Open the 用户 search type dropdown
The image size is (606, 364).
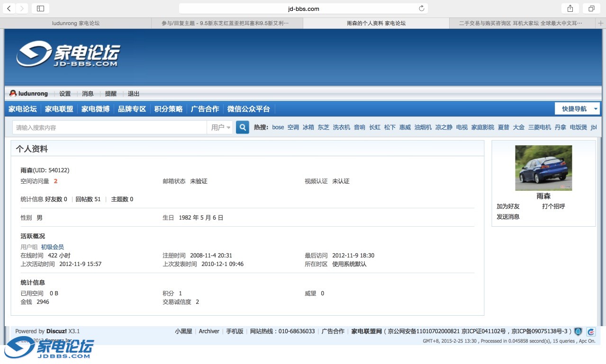tap(220, 127)
